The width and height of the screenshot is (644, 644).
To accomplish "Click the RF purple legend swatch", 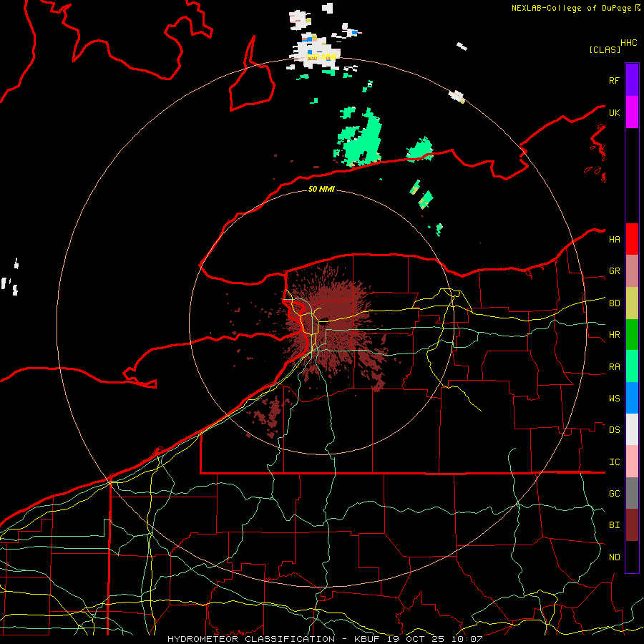I will click(632, 80).
